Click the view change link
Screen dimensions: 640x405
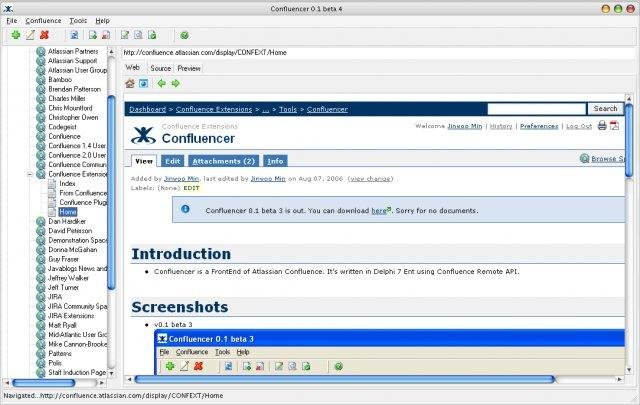tap(370, 178)
